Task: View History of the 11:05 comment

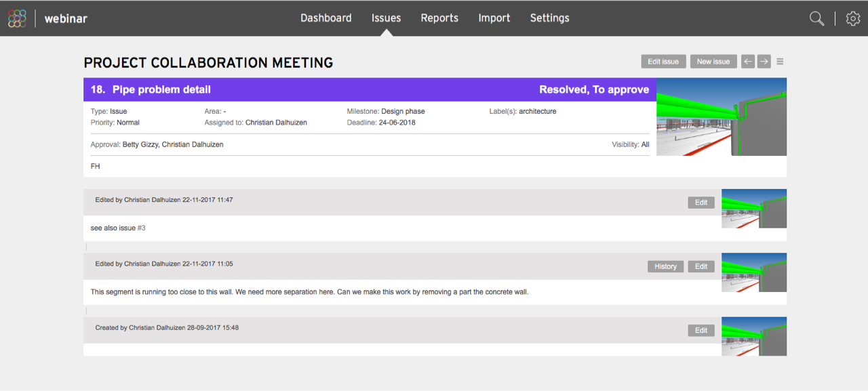Action: coord(665,266)
